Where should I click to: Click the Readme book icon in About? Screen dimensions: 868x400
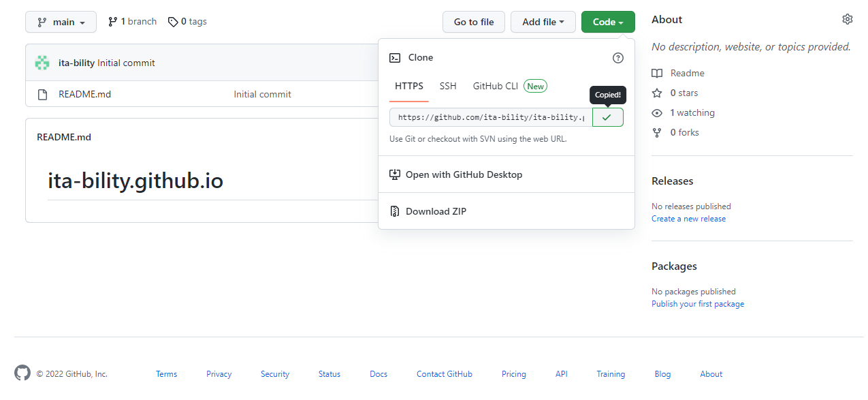click(x=656, y=73)
